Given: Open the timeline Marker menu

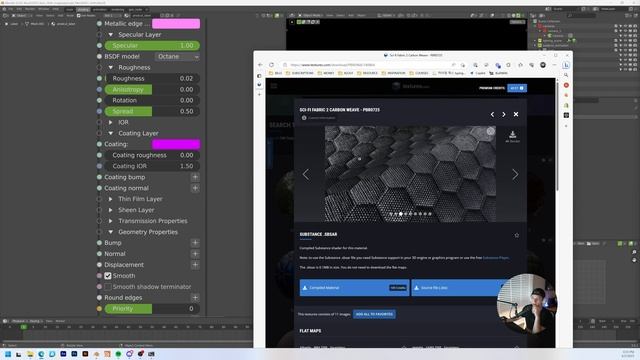Looking at the screenshot, I should [60, 321].
